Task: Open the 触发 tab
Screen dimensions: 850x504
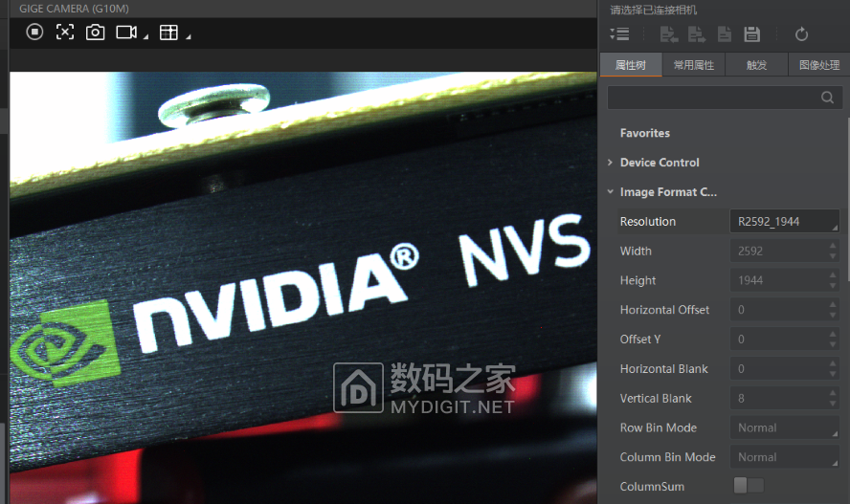Action: pos(756,65)
